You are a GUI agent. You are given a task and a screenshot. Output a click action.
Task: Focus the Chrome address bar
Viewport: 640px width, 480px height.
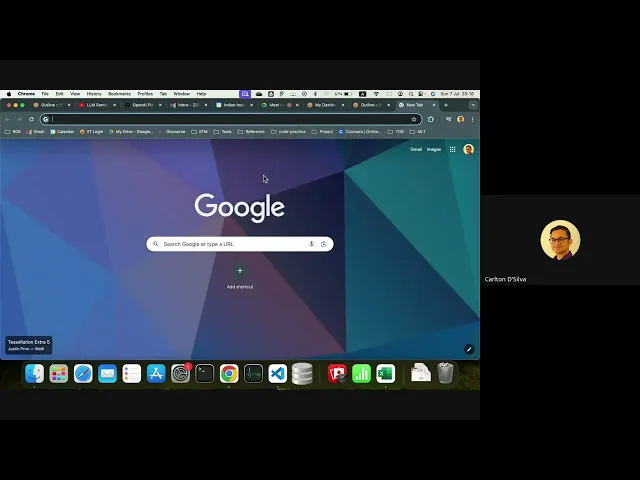click(x=231, y=119)
